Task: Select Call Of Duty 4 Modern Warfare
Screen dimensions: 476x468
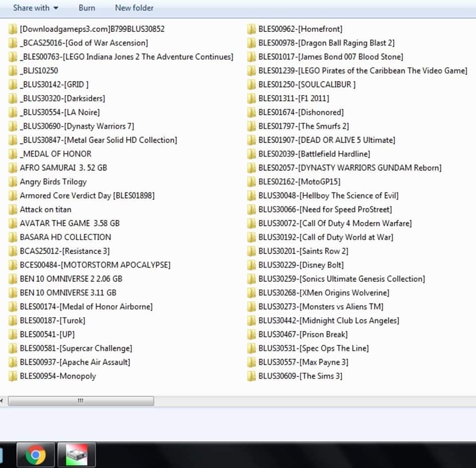Action: (335, 224)
